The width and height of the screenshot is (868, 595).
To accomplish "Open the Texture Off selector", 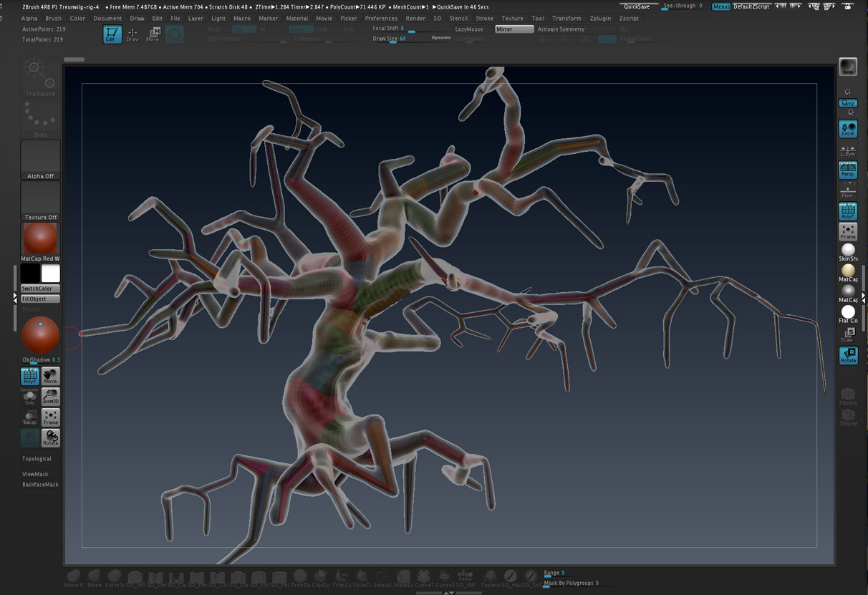I will tap(40, 200).
